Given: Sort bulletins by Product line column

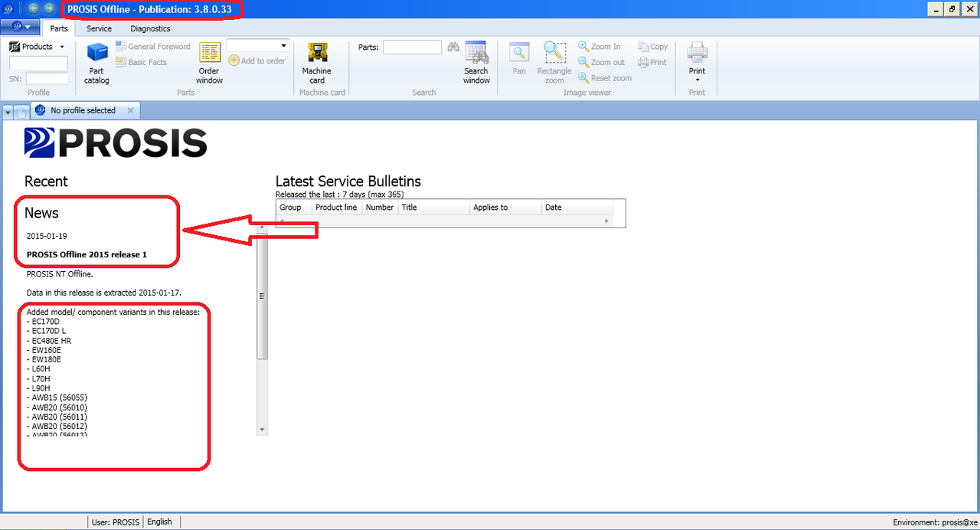Looking at the screenshot, I should pos(337,208).
